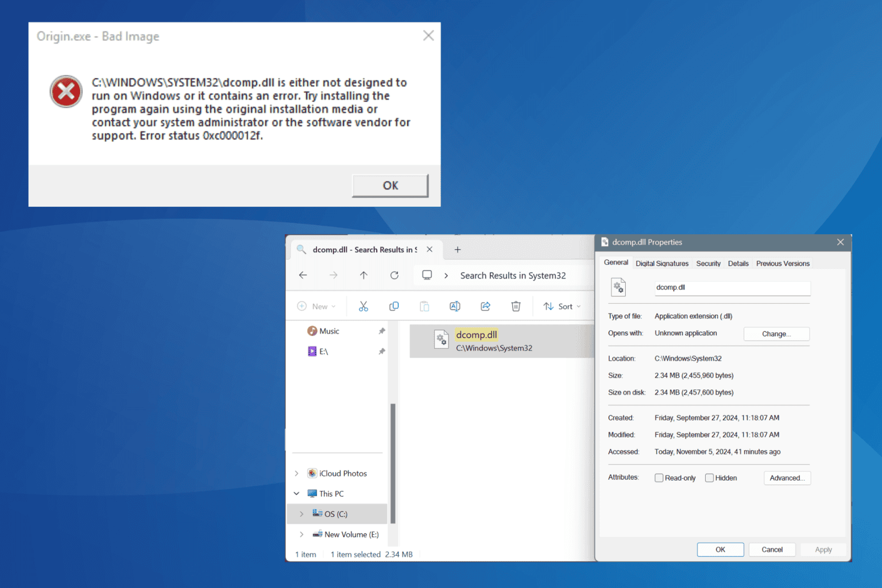Open the Sort dropdown
882x588 pixels.
(562, 306)
